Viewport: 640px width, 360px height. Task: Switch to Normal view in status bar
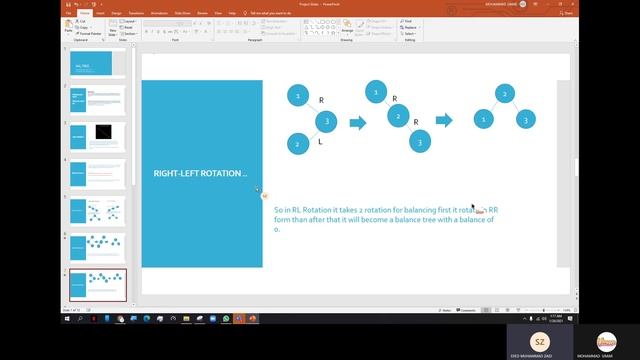[x=486, y=310]
